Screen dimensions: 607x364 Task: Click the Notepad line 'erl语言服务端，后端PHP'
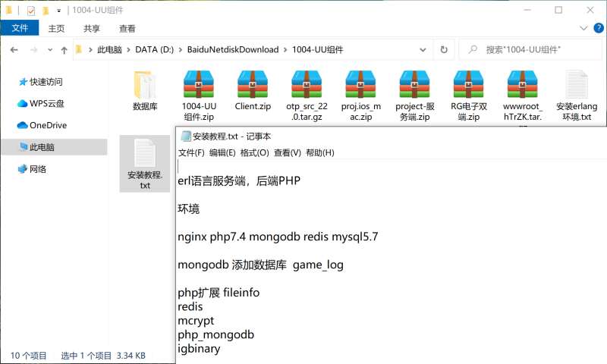239,180
